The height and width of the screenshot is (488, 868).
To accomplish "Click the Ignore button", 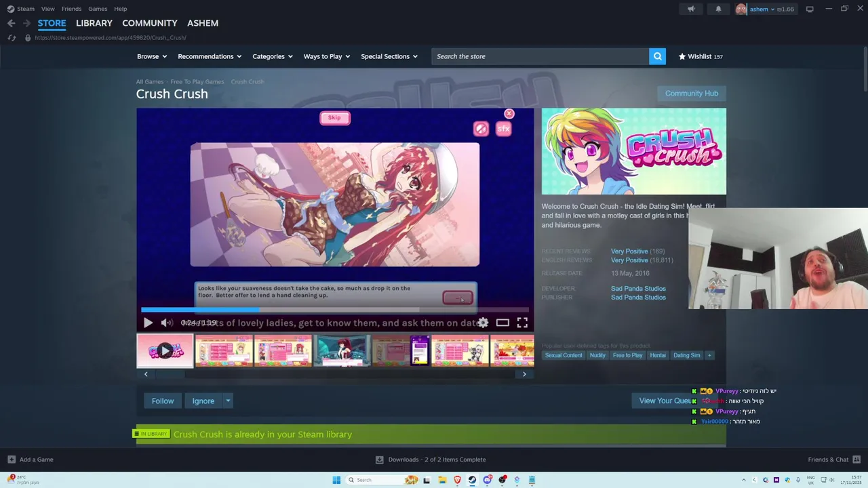I will pos(203,401).
